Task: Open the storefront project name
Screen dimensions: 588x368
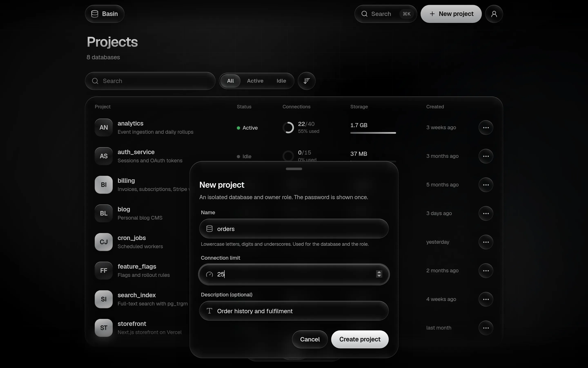Action: 132,324
